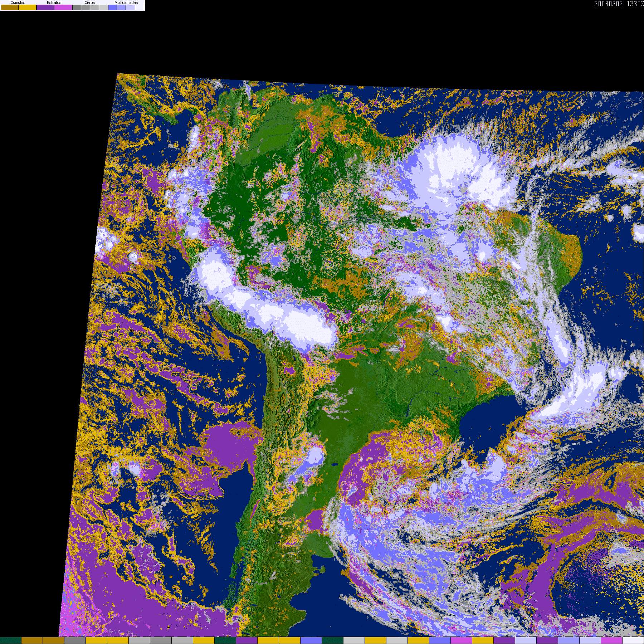Select the pale lavender Multicamadas legend swatch

coord(130,7)
